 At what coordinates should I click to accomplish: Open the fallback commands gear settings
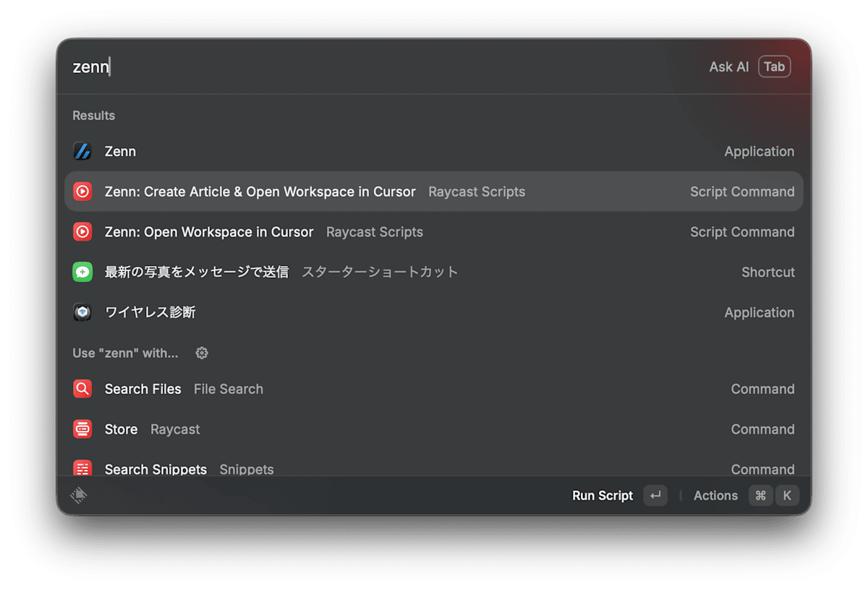click(x=202, y=353)
